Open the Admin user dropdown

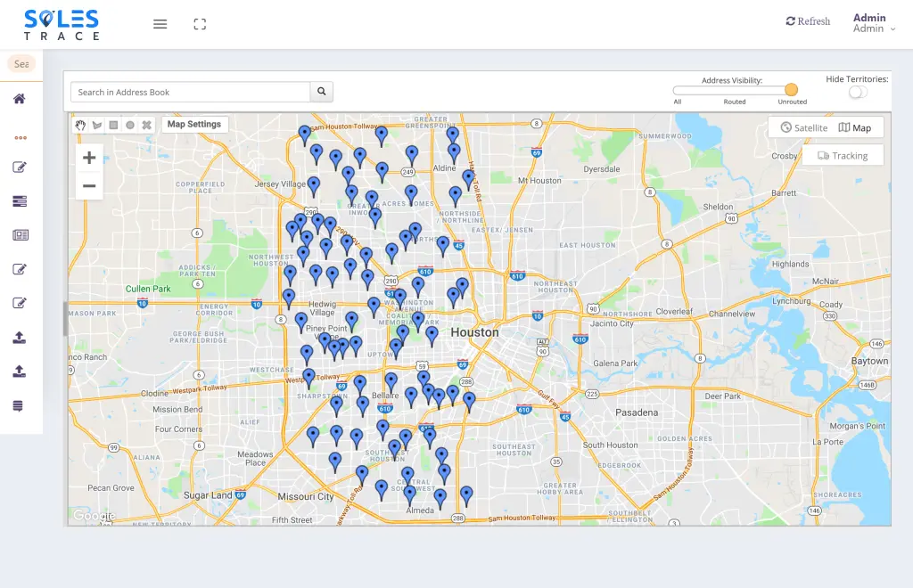[874, 22]
